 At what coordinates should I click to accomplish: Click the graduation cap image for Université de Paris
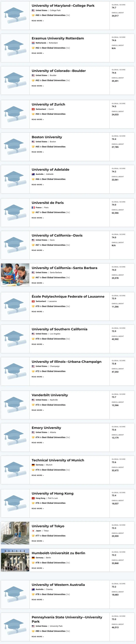click(15, 213)
